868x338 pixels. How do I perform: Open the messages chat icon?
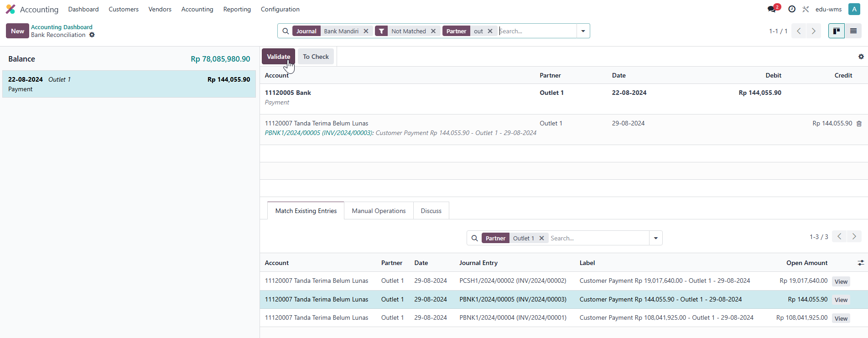(x=772, y=9)
